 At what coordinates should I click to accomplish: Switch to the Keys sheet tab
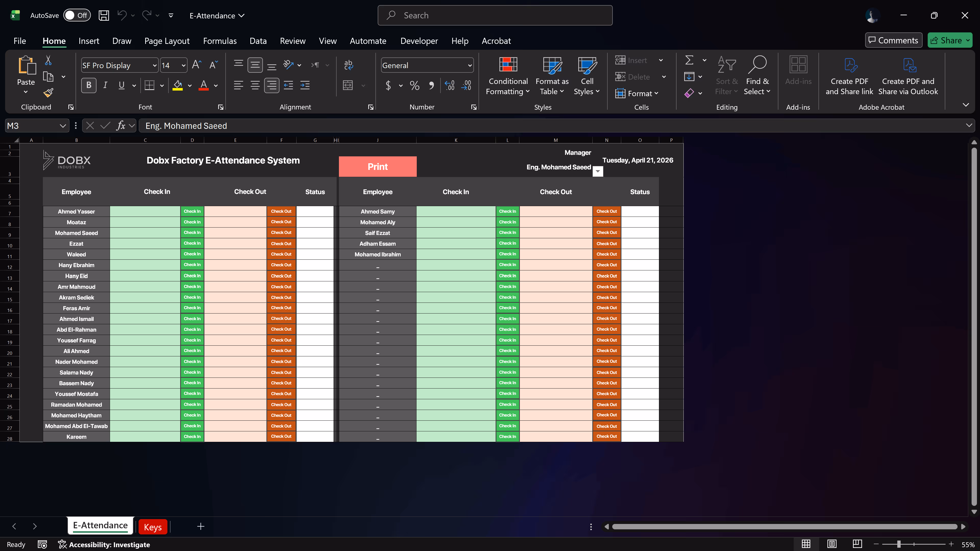153,527
